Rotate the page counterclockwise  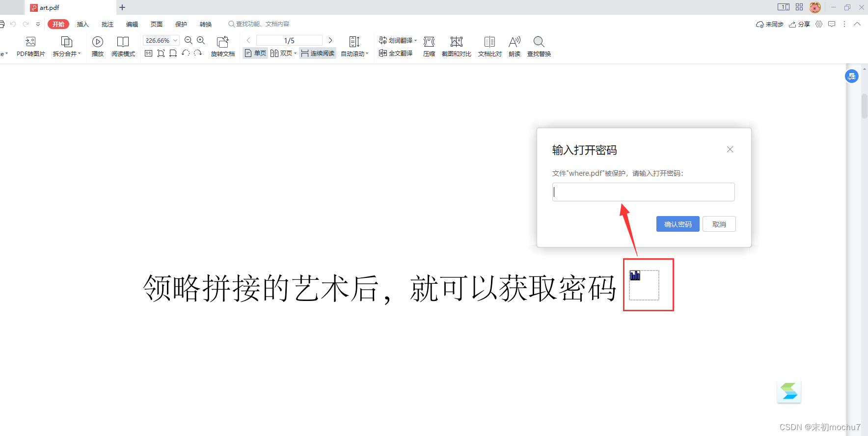pyautogui.click(x=186, y=53)
